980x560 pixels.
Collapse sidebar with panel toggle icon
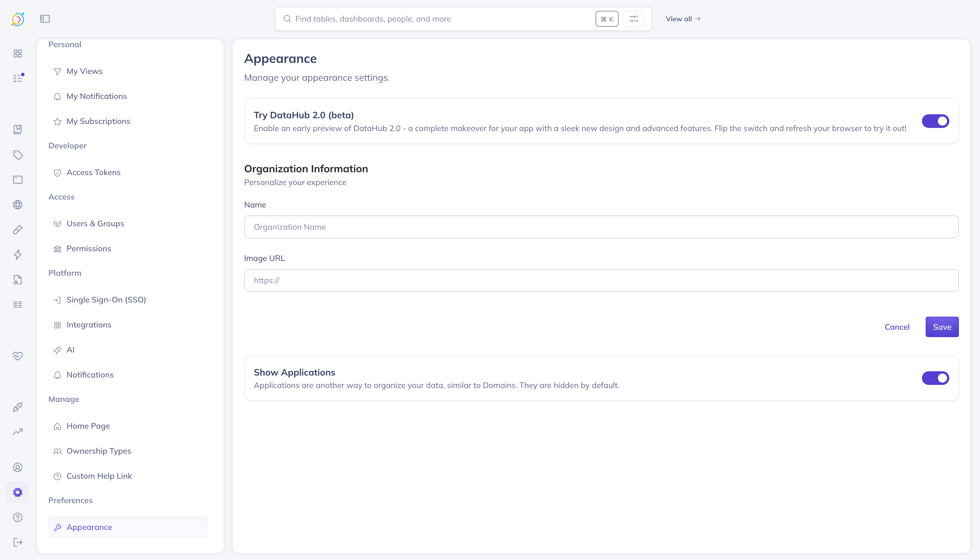click(x=45, y=19)
